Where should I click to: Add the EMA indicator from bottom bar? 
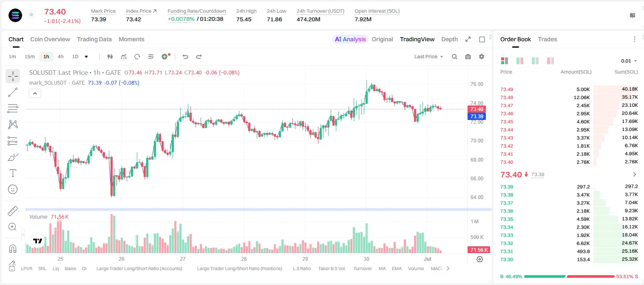(397, 268)
